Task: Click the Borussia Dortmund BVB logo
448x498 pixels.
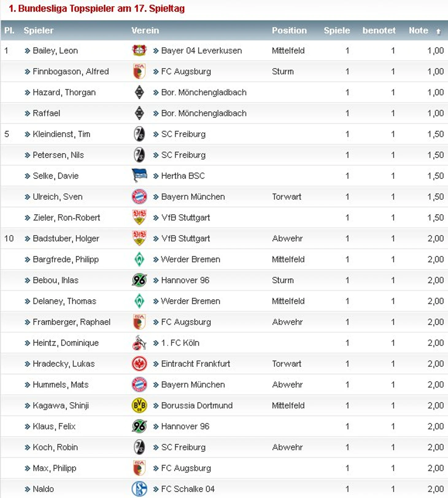Action: click(139, 405)
